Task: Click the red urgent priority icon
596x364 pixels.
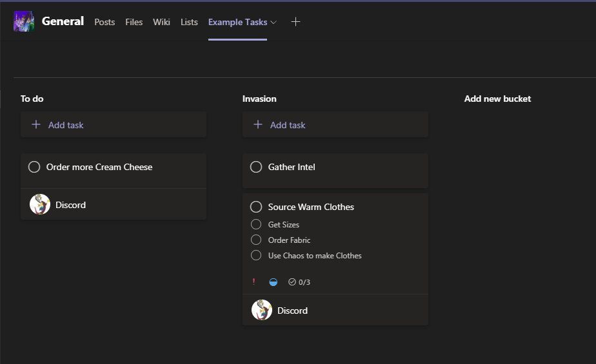Action: tap(253, 282)
